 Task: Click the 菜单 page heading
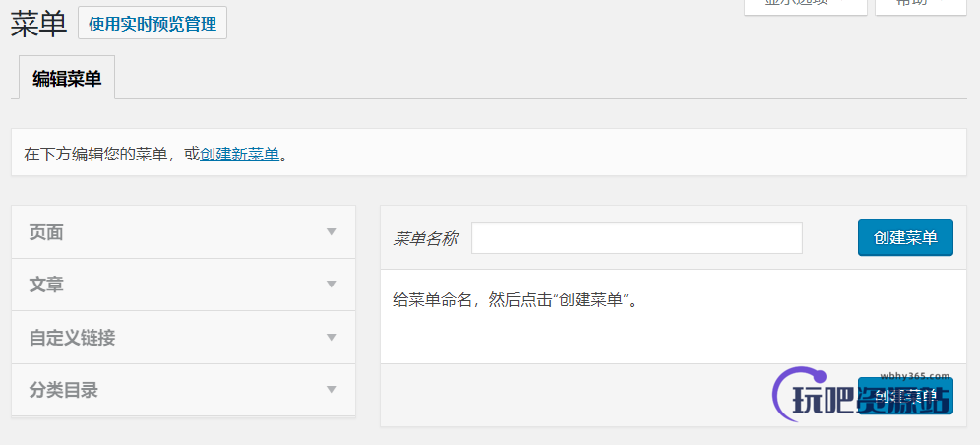[38, 25]
